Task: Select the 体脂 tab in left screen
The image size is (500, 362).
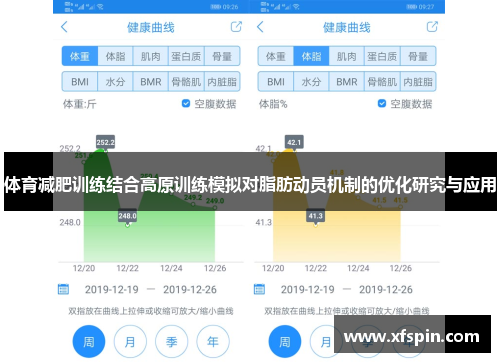Action: [x=115, y=56]
